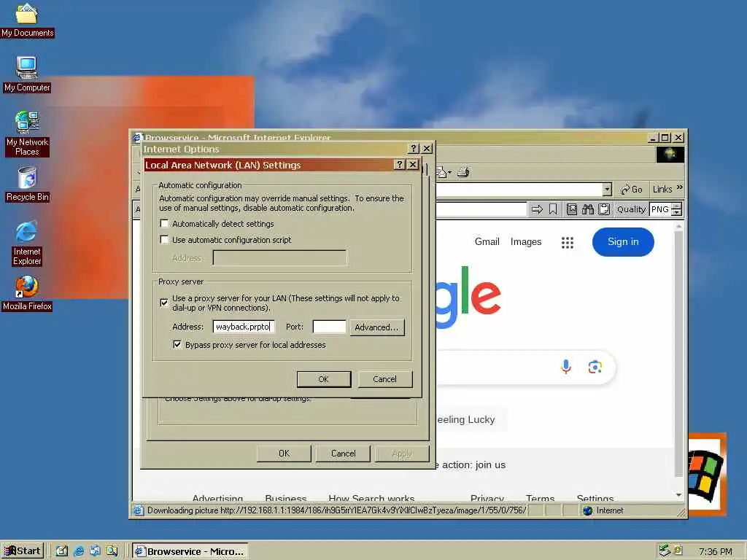The image size is (747, 560).
Task: Click the binoculars find icon
Action: pos(588,209)
